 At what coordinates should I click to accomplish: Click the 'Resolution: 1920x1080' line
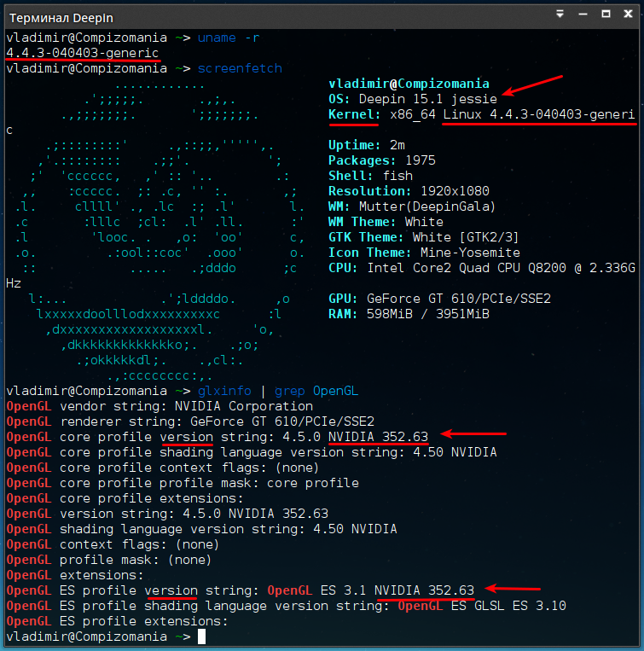click(x=409, y=191)
